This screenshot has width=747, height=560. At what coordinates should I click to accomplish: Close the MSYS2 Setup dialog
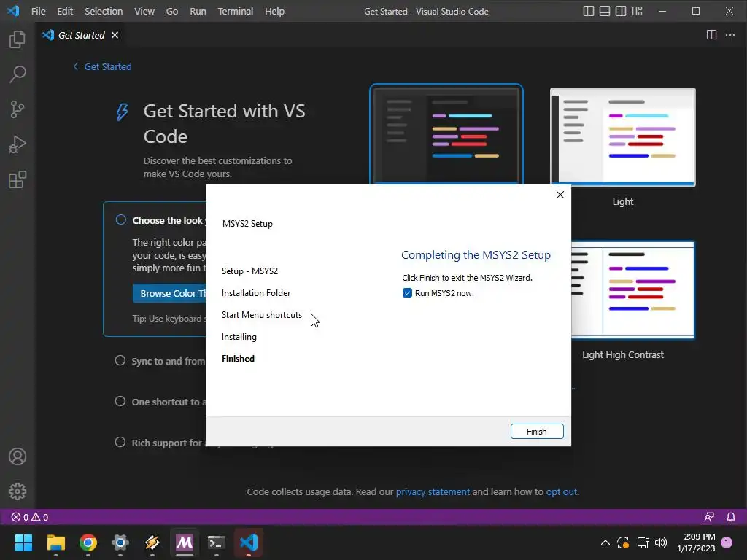pos(560,195)
